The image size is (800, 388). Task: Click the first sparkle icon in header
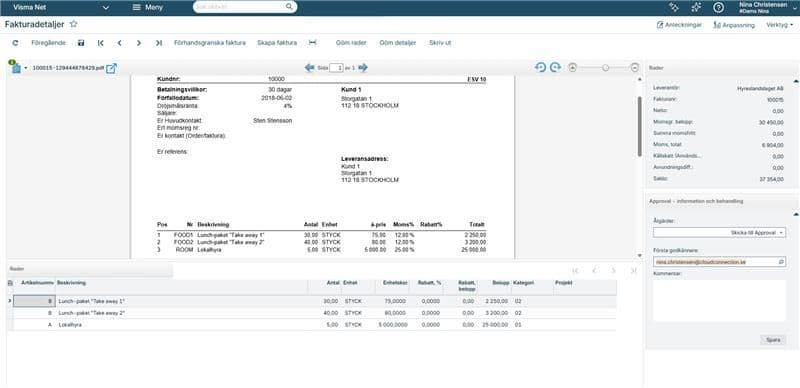(x=674, y=7)
